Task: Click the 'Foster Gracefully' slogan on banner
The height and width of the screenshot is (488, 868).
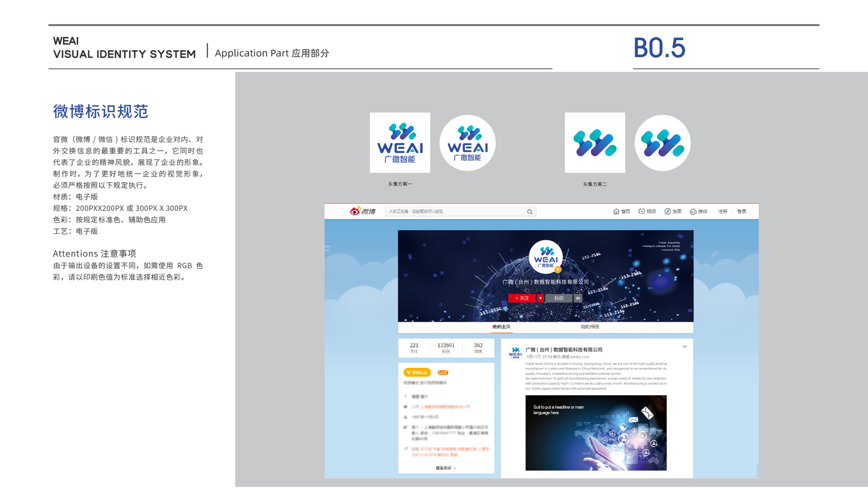Action: pyautogui.click(x=669, y=243)
